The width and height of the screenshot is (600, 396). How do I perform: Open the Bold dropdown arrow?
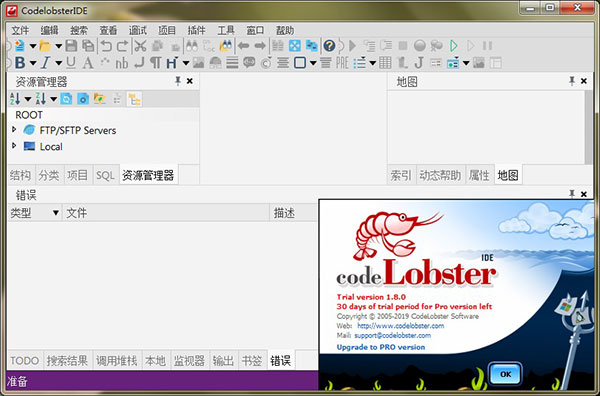pyautogui.click(x=33, y=63)
